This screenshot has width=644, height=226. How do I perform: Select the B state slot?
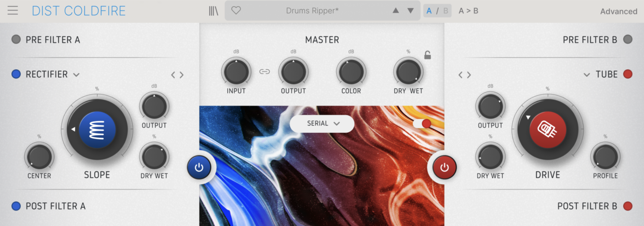(x=446, y=11)
